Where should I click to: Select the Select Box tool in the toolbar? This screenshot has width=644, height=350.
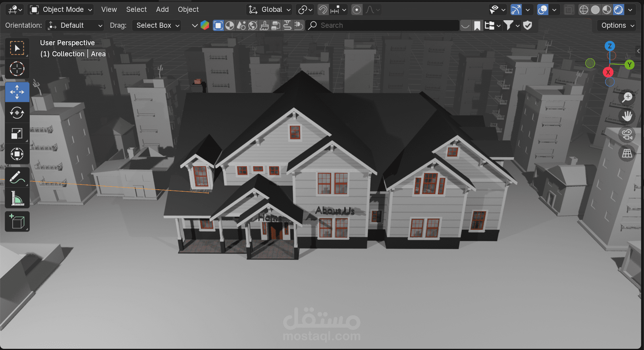click(17, 48)
